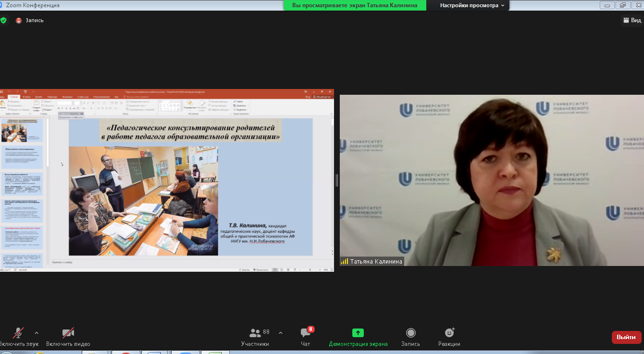Open audio options arrow beside Включить звук
The width and height of the screenshot is (644, 354).
click(x=37, y=333)
